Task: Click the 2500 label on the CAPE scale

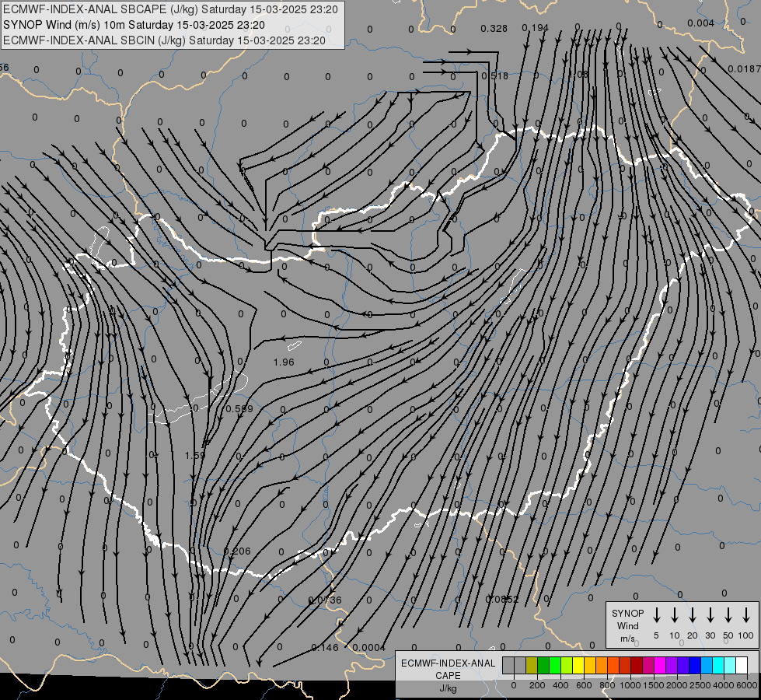Action: [700, 685]
